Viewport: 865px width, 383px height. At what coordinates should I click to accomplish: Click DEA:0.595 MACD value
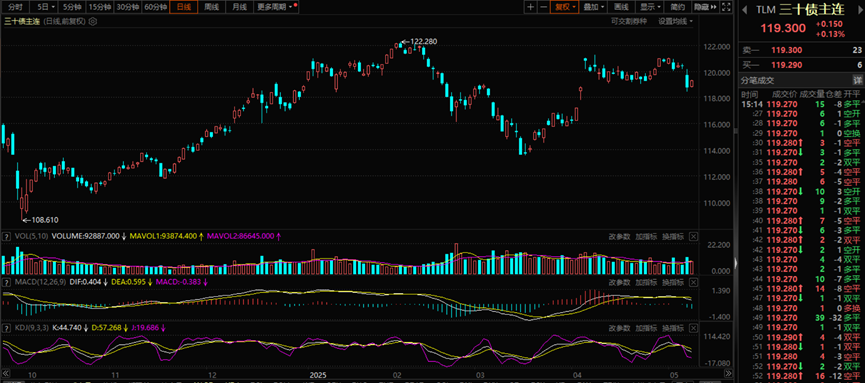pos(129,282)
